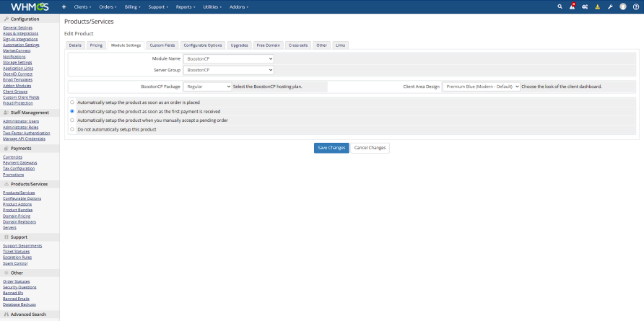Viewport: 644px width, 321px height.
Task: Click the Payments section icon
Action: click(x=6, y=149)
